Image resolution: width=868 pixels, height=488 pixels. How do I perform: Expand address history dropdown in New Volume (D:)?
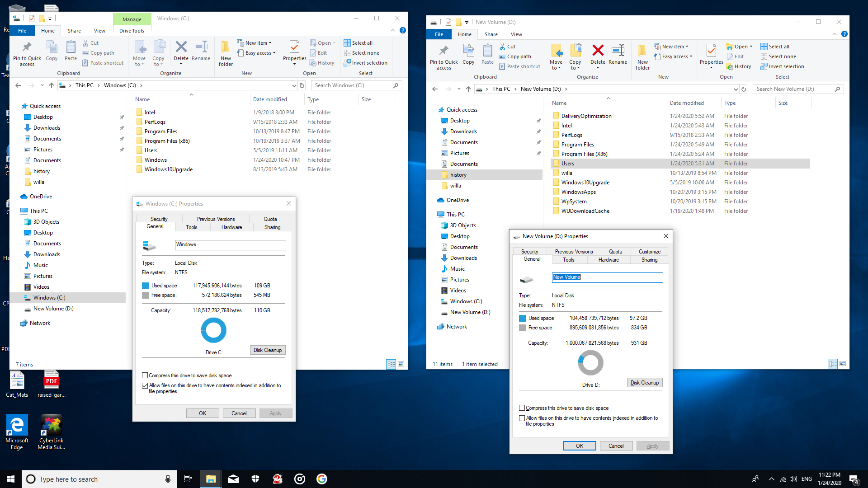pos(736,89)
